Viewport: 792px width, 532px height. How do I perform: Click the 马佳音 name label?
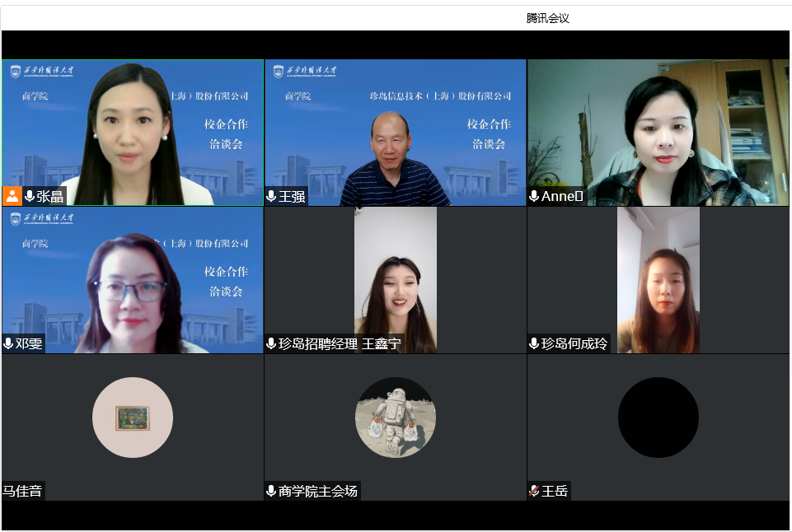pyautogui.click(x=22, y=491)
